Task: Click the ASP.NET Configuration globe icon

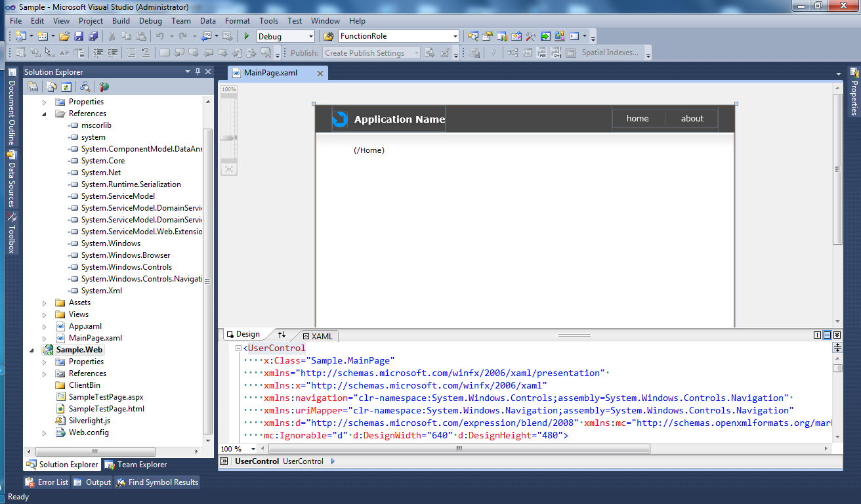Action: tap(104, 86)
